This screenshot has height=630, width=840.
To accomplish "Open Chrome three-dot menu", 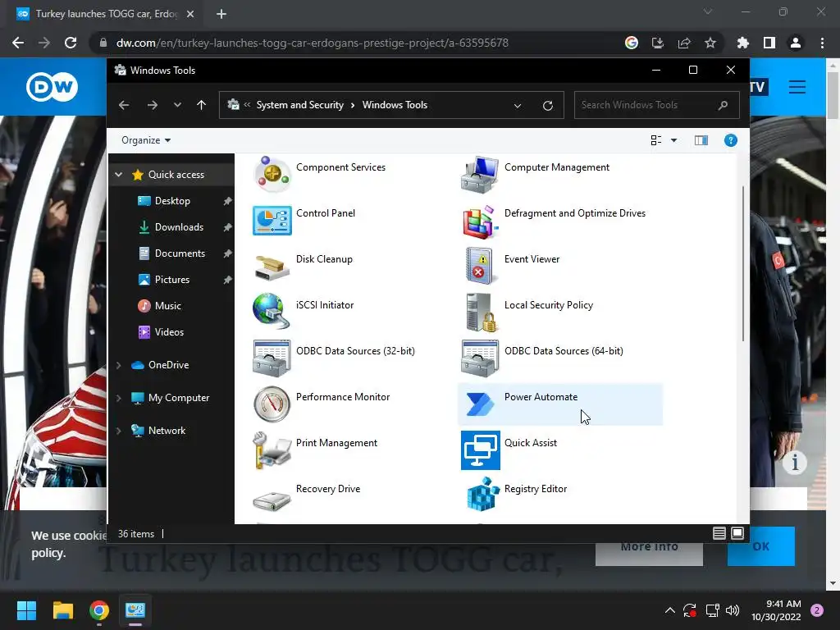I will pos(822,43).
